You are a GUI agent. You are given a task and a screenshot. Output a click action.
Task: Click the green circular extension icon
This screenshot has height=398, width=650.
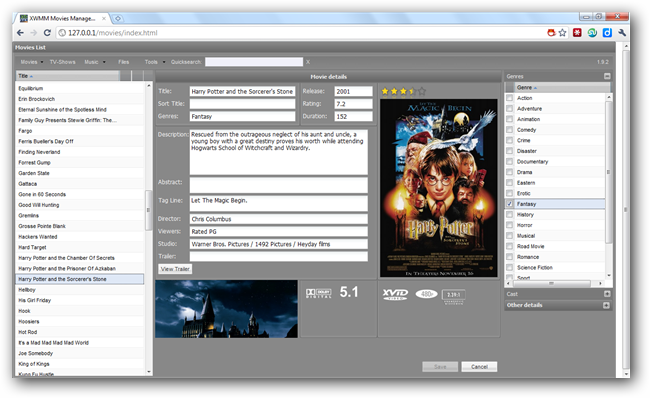point(592,33)
